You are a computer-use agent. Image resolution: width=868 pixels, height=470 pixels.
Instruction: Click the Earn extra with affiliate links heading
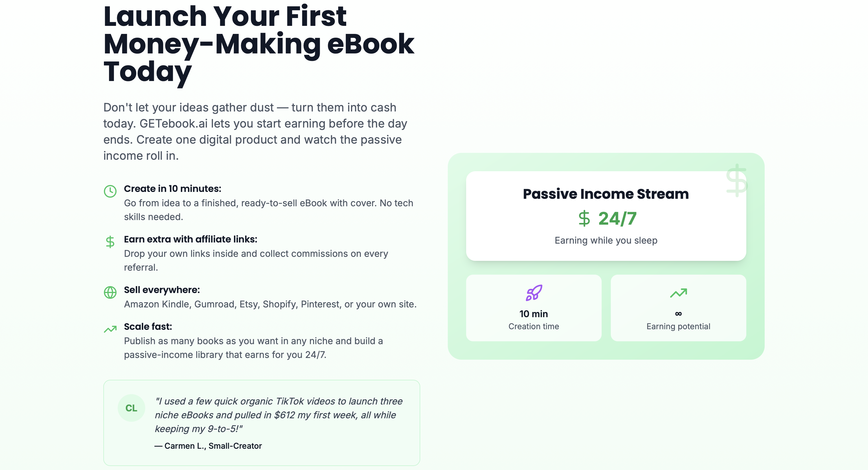pos(191,239)
